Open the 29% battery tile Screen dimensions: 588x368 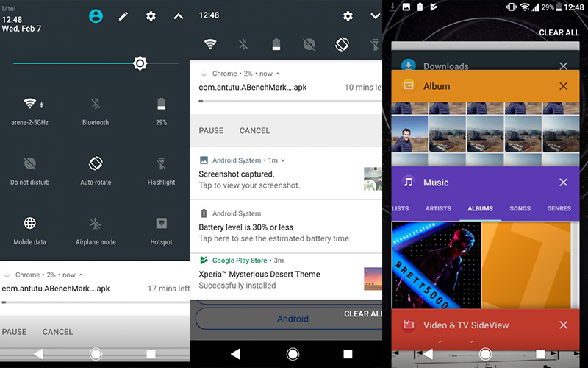click(x=161, y=112)
